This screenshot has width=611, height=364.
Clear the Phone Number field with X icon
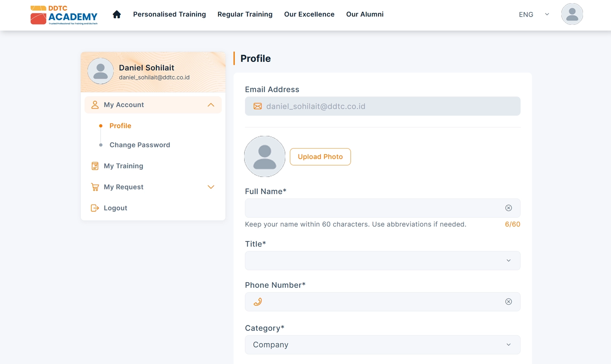pyautogui.click(x=508, y=302)
